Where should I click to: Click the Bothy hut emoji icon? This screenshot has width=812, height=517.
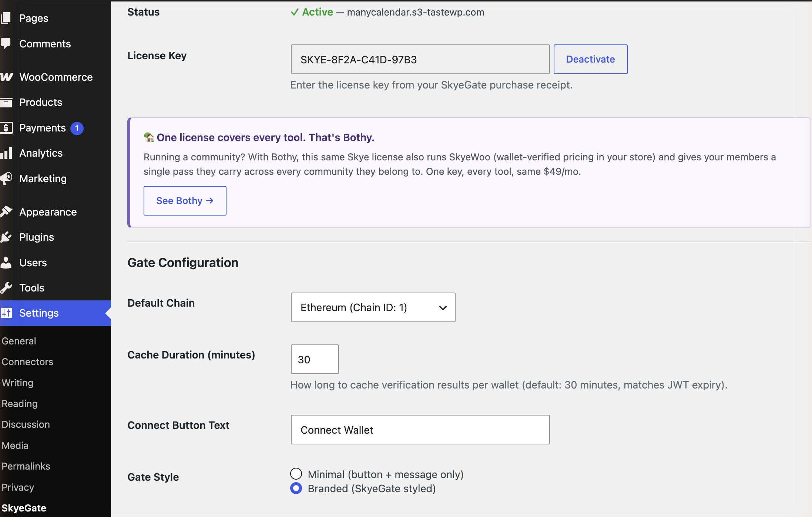click(x=149, y=137)
